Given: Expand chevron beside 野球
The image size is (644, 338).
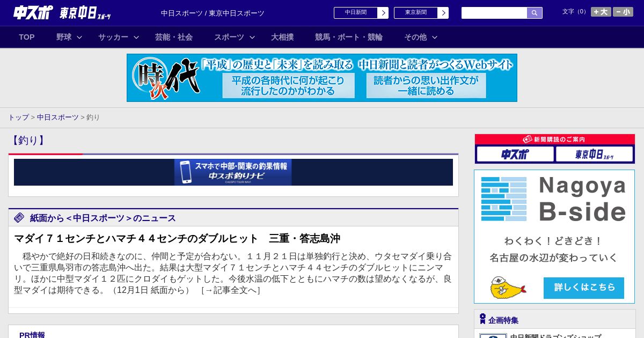Looking at the screenshot, I should (79, 37).
